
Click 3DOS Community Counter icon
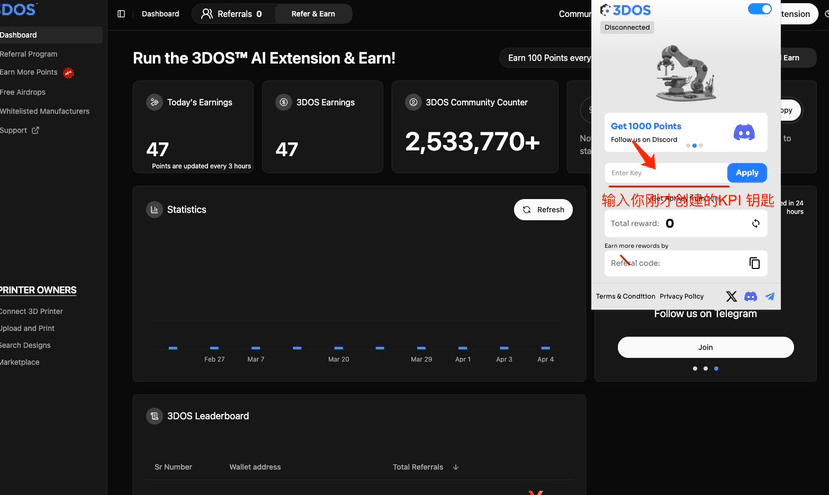pos(413,102)
